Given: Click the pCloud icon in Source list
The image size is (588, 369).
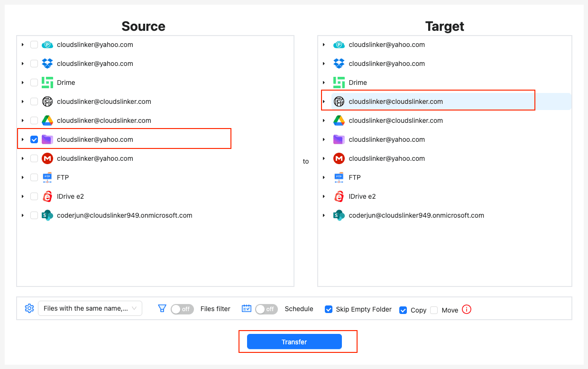Looking at the screenshot, I should (x=47, y=45).
